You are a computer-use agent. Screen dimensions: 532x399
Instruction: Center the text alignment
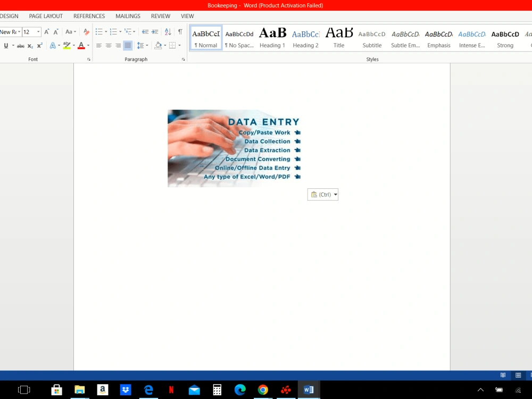tap(109, 45)
